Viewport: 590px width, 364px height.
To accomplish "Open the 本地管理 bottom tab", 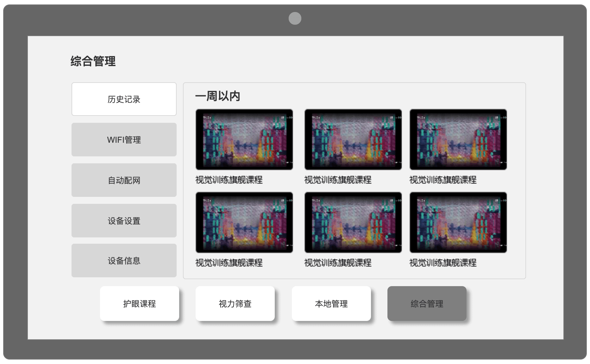I will [x=331, y=304].
